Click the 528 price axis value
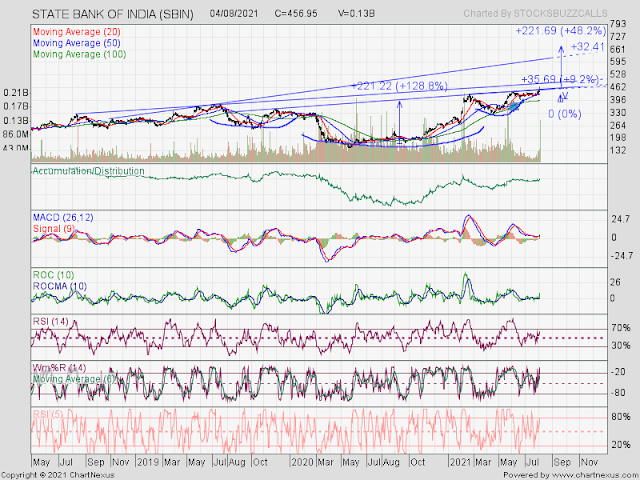The image size is (640, 480). [x=617, y=74]
